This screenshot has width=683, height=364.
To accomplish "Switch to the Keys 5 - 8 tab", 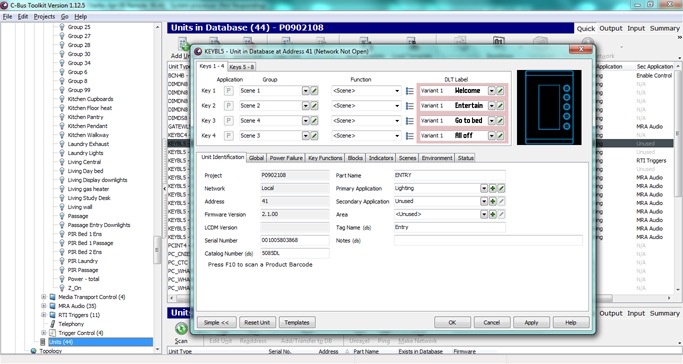I will [x=242, y=67].
